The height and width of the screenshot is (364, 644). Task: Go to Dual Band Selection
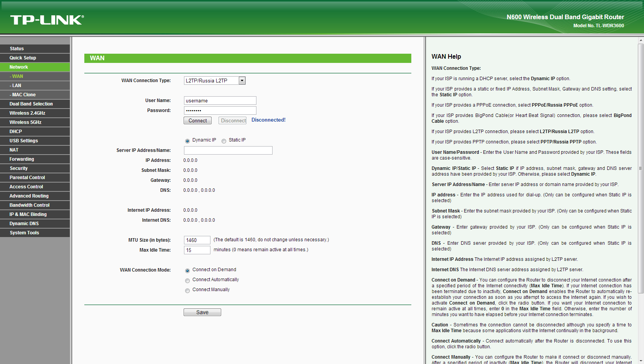(x=35, y=104)
